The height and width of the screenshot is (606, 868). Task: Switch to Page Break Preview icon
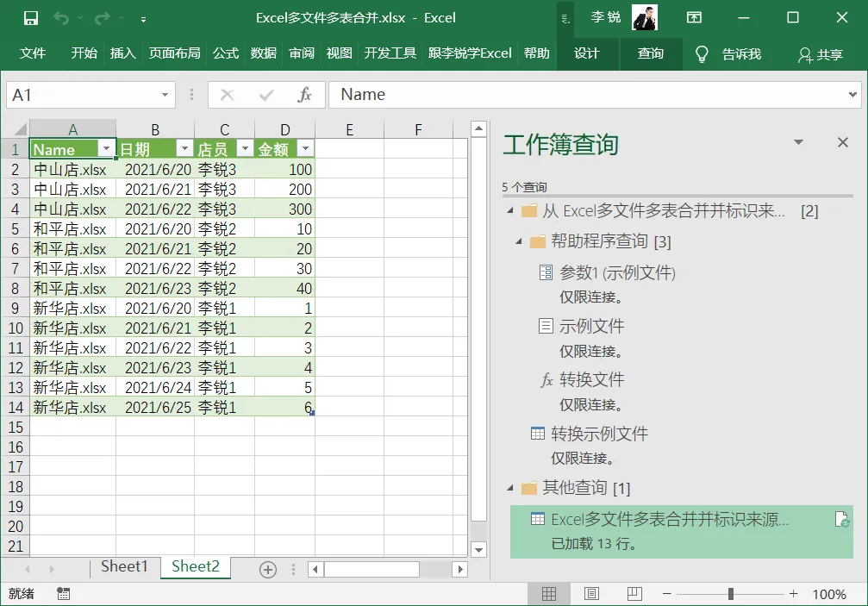coord(634,594)
